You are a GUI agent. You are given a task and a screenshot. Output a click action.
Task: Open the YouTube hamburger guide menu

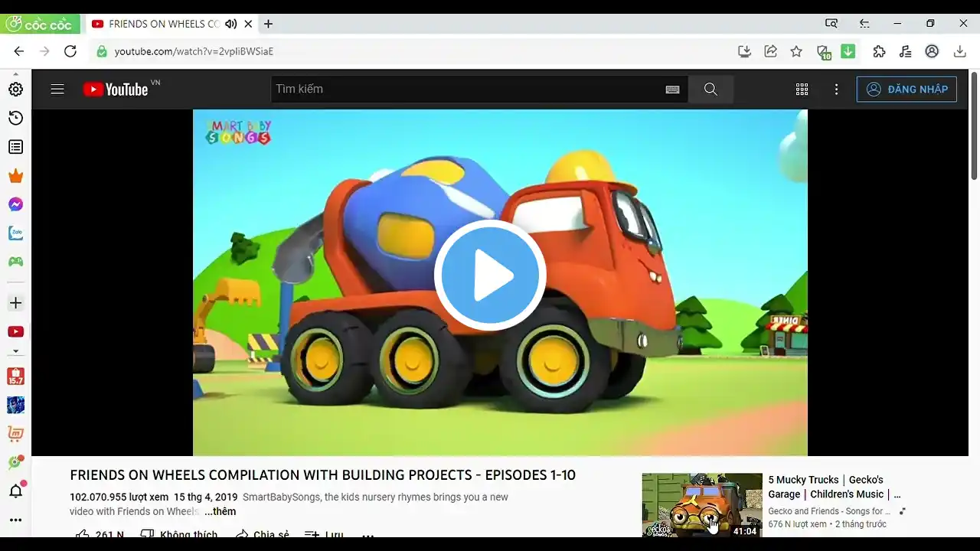point(57,90)
